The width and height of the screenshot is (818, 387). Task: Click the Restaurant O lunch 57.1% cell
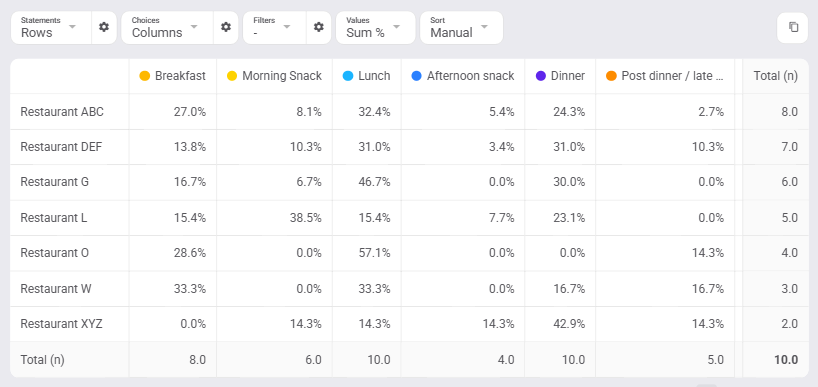pyautogui.click(x=367, y=253)
